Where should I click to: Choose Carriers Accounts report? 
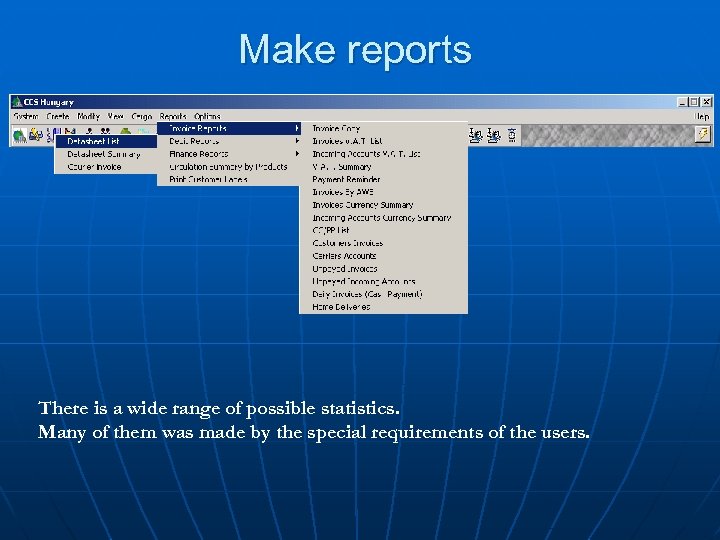383,256
